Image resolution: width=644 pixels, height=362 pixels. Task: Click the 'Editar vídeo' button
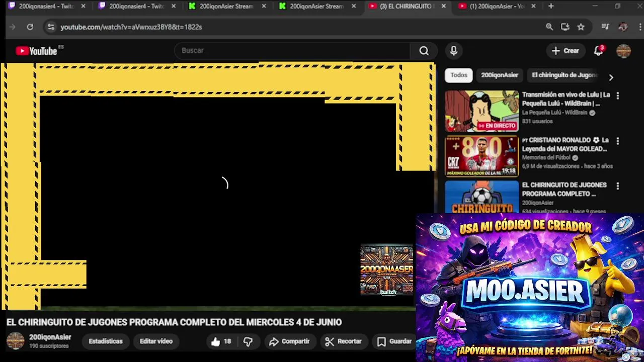(x=156, y=341)
